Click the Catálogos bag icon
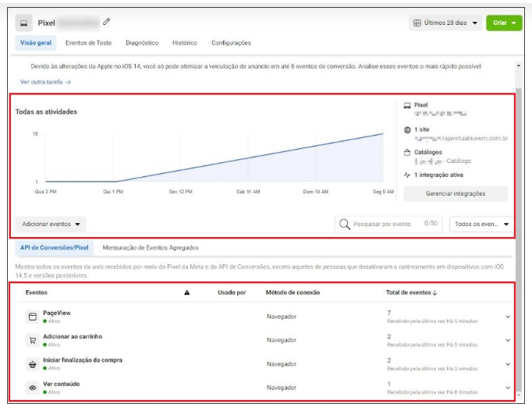Viewport: 532px width, 414px height. click(407, 153)
